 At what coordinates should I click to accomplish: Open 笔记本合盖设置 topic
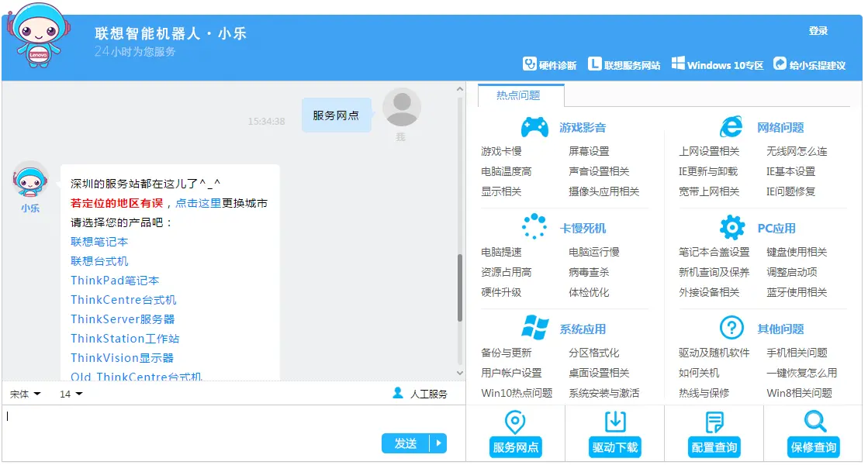click(x=714, y=252)
